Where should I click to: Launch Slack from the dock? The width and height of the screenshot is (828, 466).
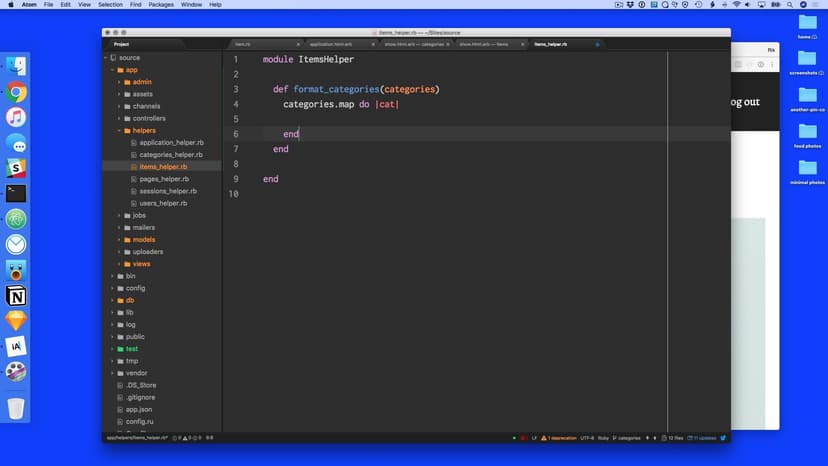coord(16,168)
